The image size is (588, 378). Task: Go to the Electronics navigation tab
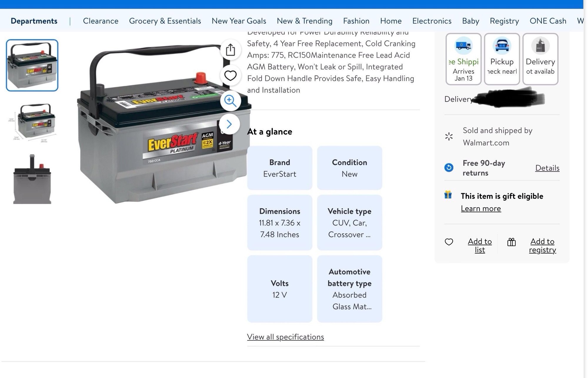point(432,21)
